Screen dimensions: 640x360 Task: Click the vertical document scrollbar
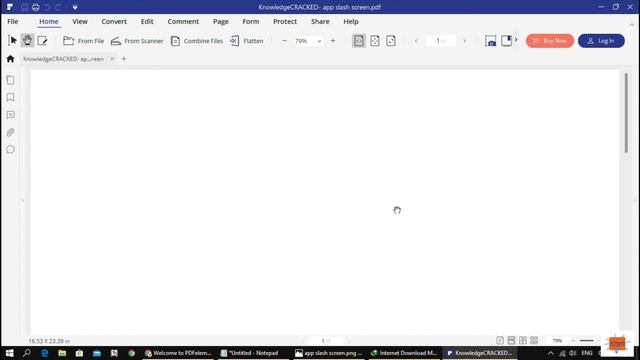pos(626,113)
